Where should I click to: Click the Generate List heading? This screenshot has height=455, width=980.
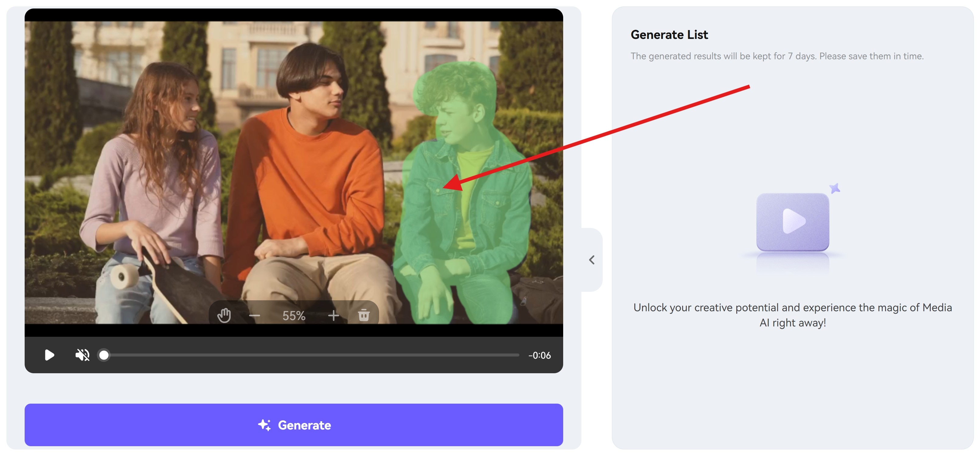pyautogui.click(x=670, y=35)
